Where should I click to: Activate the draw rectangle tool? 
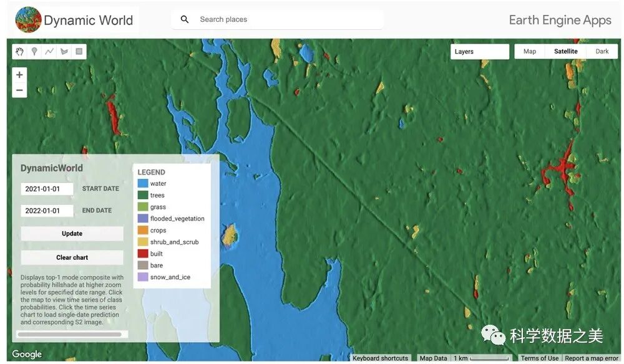79,52
